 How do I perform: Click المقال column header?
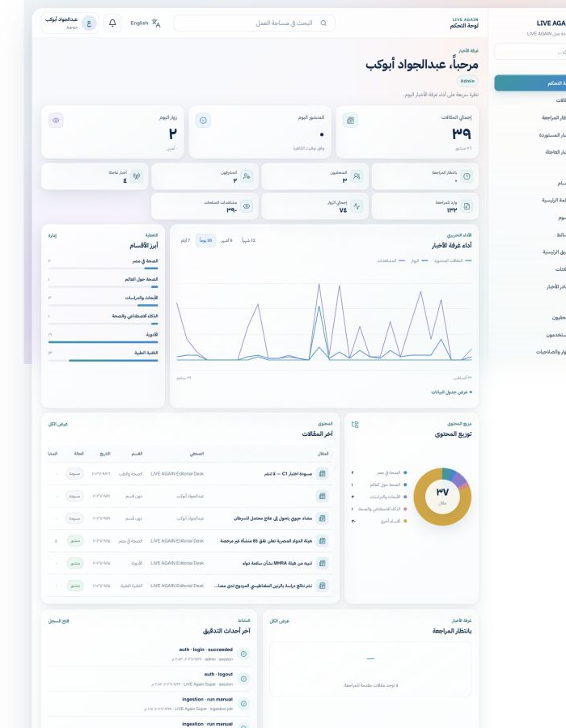323,454
